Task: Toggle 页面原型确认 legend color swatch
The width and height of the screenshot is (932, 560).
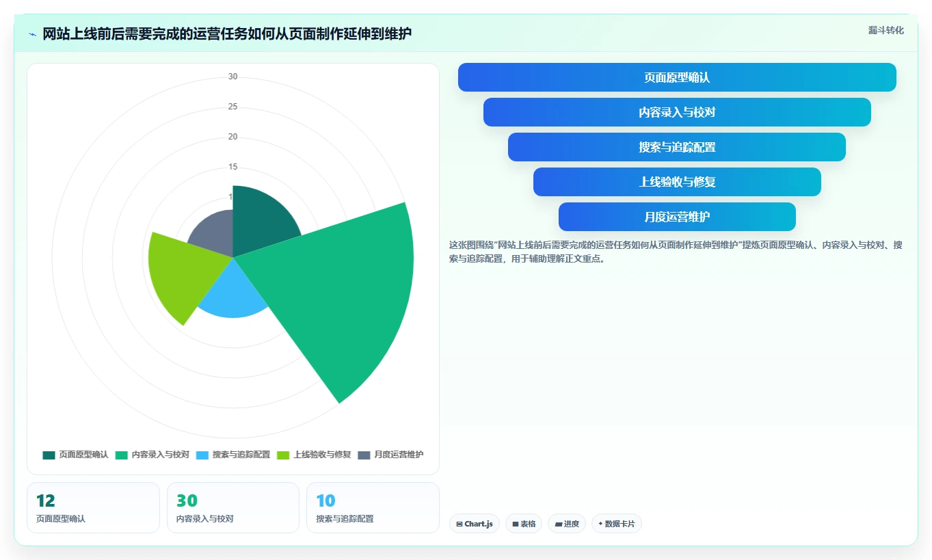Action: tap(49, 455)
